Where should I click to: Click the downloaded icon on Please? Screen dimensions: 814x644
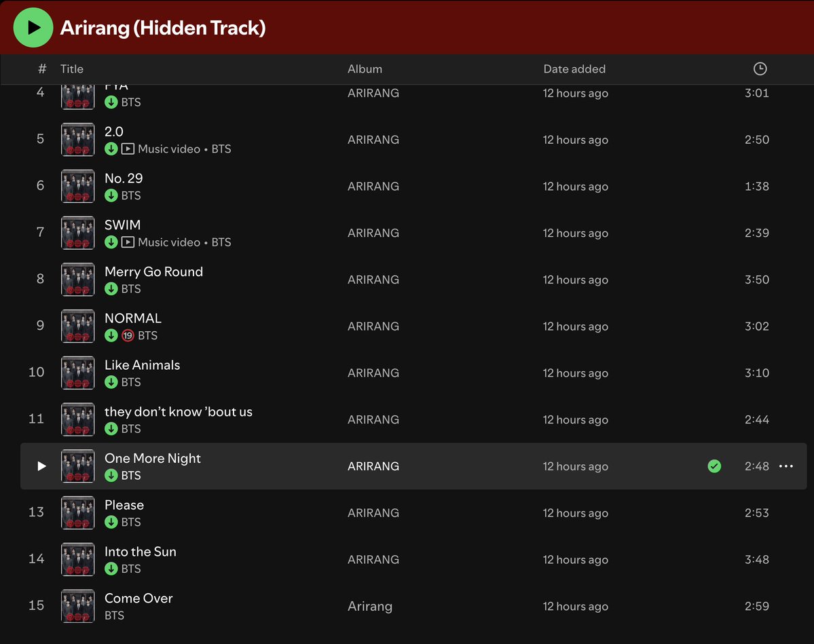pyautogui.click(x=111, y=522)
